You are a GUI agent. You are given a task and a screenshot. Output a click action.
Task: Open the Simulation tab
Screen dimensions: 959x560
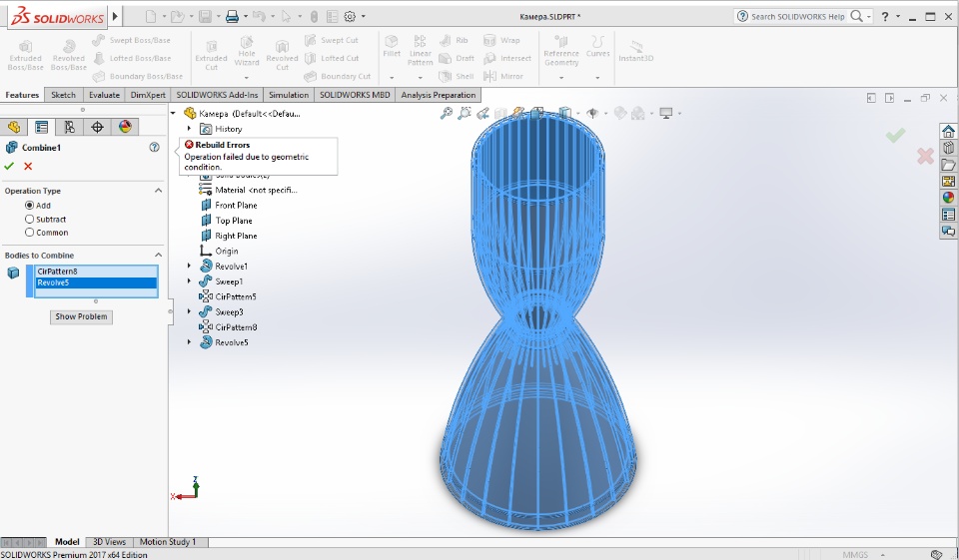289,95
